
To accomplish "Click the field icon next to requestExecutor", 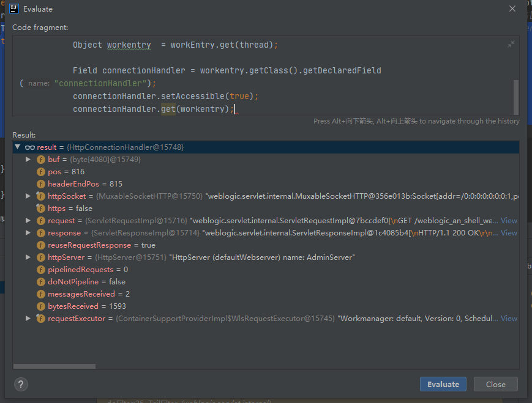I will 41,318.
